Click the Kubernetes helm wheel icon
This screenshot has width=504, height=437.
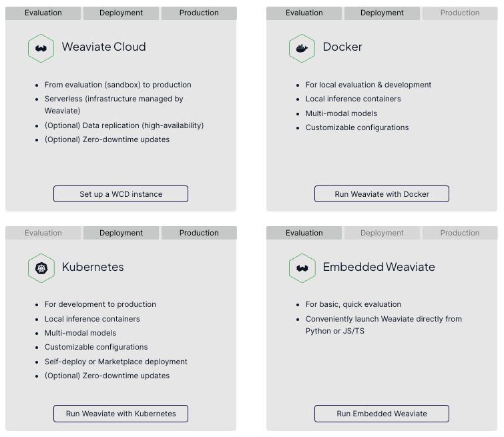(41, 268)
